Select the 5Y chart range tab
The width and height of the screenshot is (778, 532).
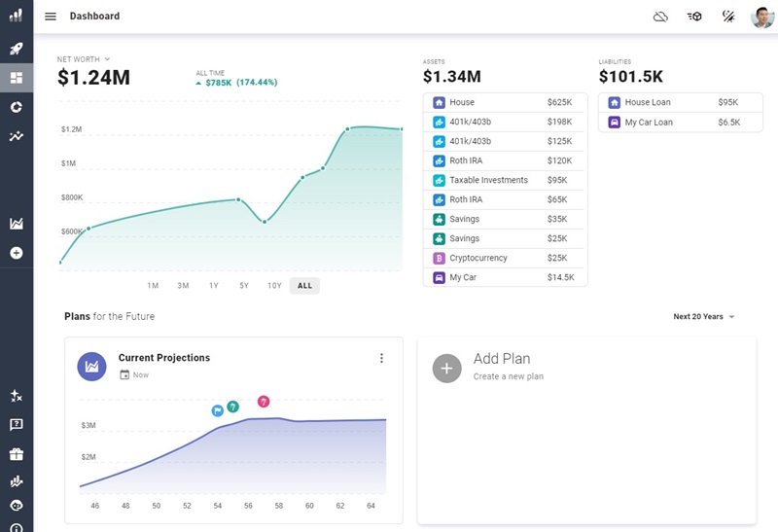tap(244, 286)
